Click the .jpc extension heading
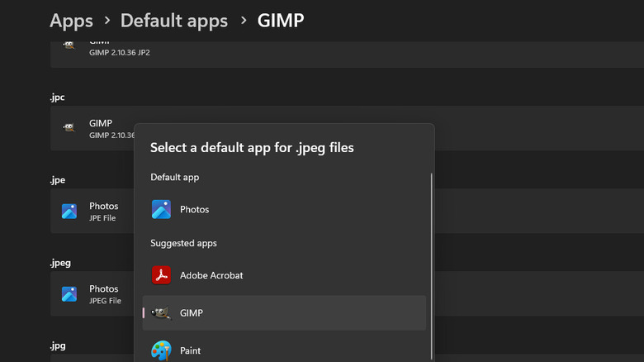 pyautogui.click(x=58, y=98)
